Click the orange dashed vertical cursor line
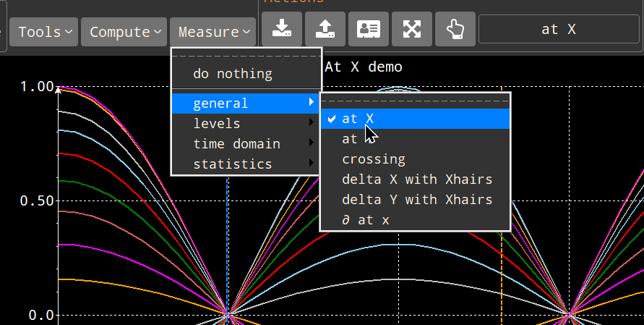This screenshot has width=644, height=325. point(502,275)
